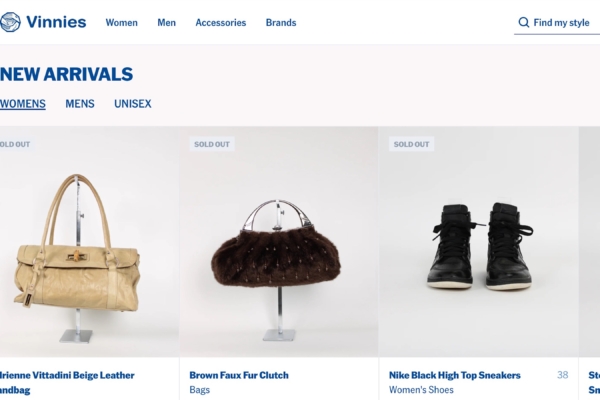Click the Bags category link
Image resolution: width=600 pixels, height=400 pixels.
tap(199, 390)
